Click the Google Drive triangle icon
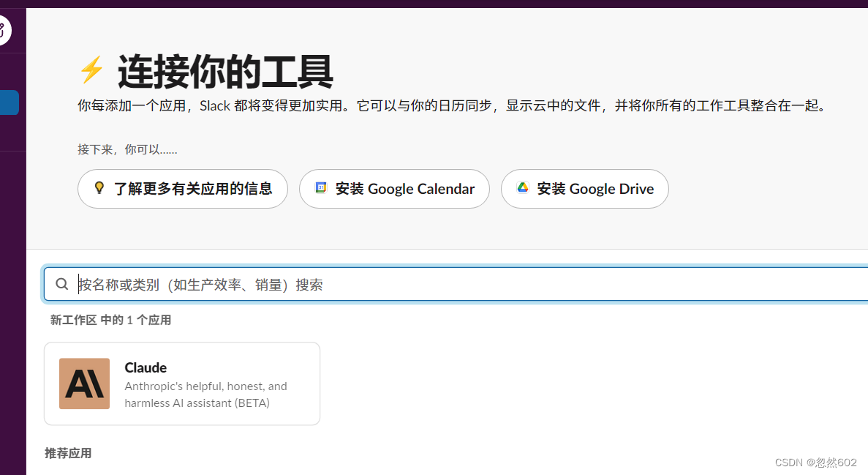 coord(523,187)
